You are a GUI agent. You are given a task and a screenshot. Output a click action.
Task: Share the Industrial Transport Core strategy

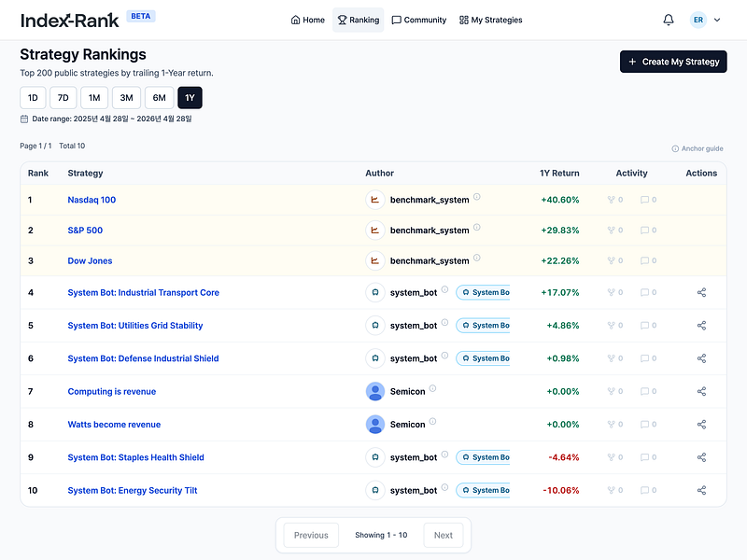click(x=701, y=292)
